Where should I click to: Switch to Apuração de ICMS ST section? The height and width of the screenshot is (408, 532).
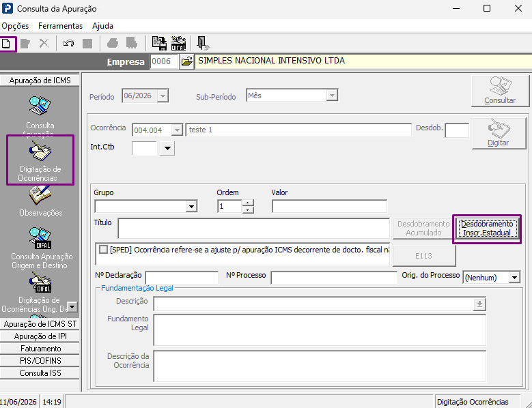[x=40, y=324]
